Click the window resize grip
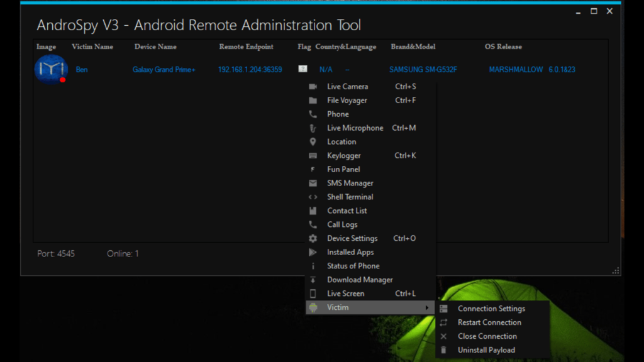Screen dimensions: 644x362 click(616, 271)
